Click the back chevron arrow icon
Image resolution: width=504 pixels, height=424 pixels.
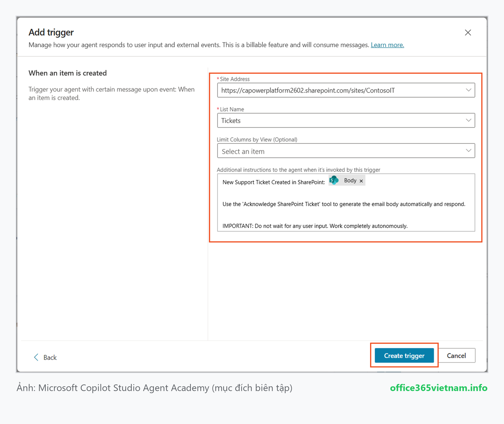click(36, 357)
